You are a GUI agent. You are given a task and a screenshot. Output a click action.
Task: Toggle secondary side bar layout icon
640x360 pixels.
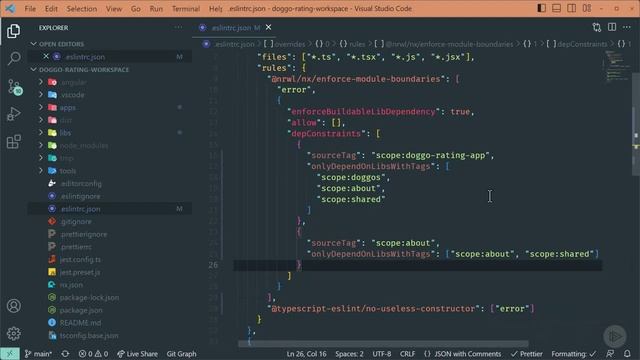571,8
